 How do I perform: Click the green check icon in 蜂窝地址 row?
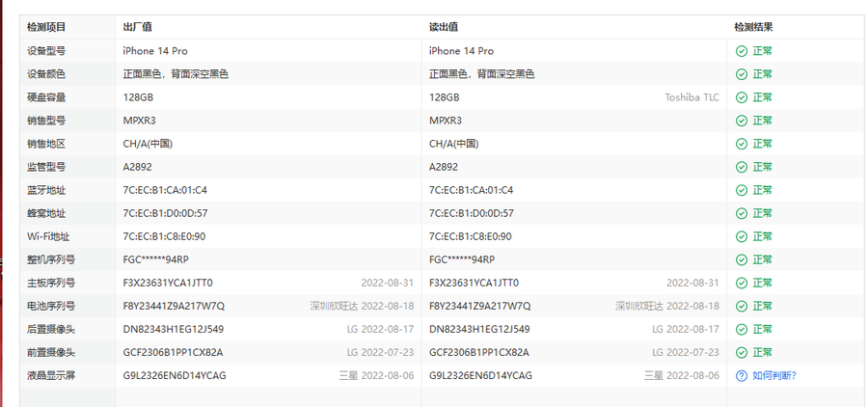742,213
